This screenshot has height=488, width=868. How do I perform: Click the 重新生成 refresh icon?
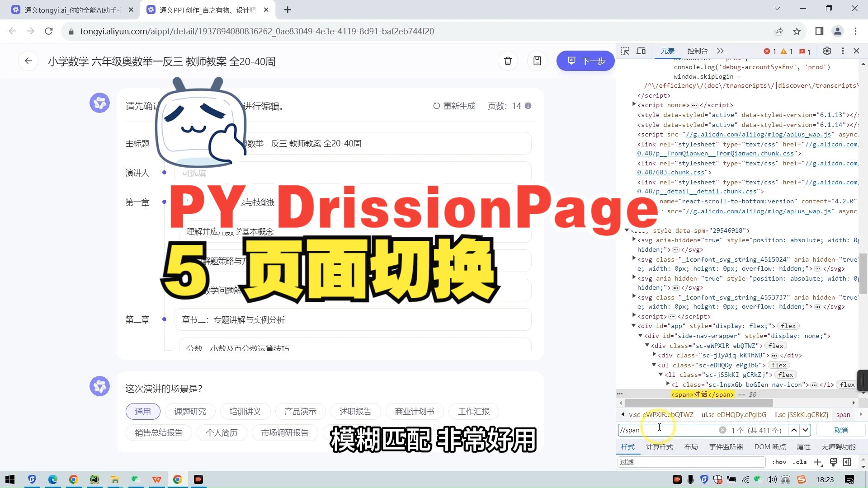click(x=436, y=105)
